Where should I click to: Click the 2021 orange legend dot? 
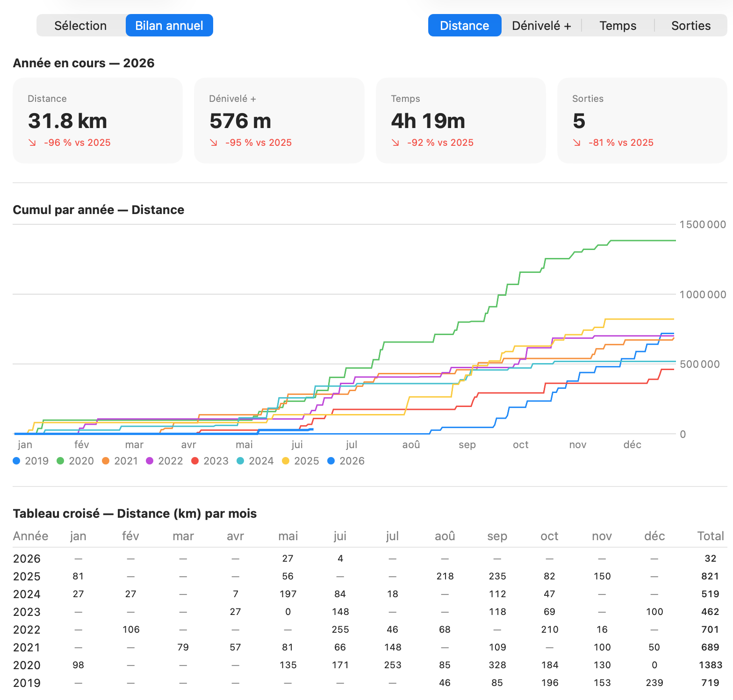[106, 461]
